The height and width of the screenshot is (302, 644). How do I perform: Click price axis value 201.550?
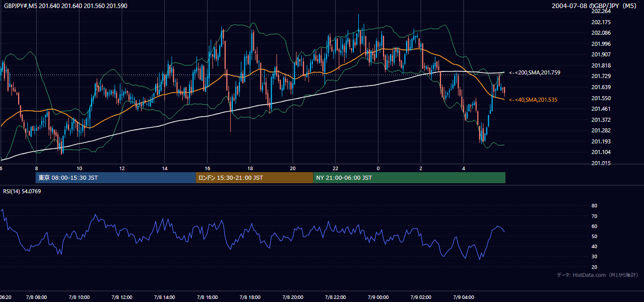[601, 98]
